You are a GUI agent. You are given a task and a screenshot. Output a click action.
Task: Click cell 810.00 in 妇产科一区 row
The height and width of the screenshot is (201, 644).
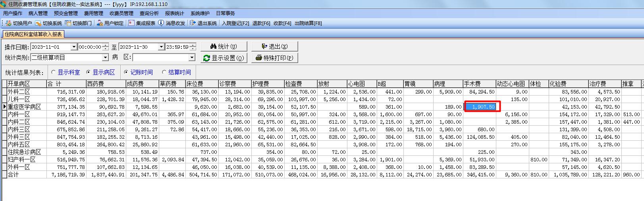pos(539,159)
